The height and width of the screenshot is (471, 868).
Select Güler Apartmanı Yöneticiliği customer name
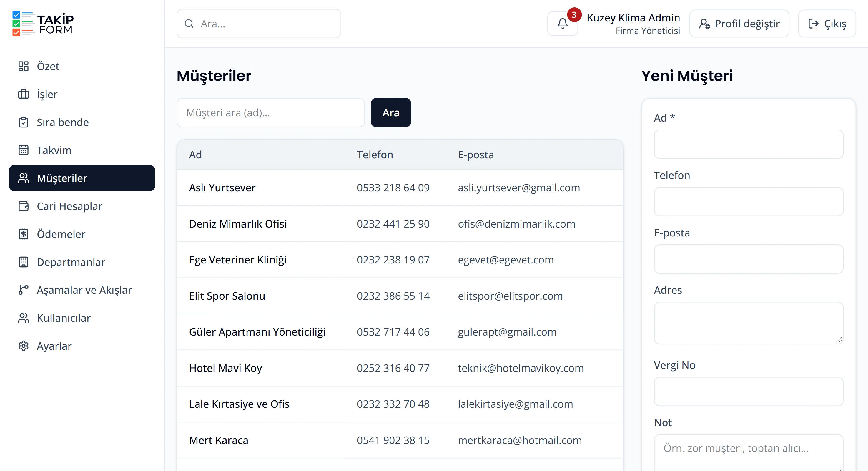[x=257, y=332]
